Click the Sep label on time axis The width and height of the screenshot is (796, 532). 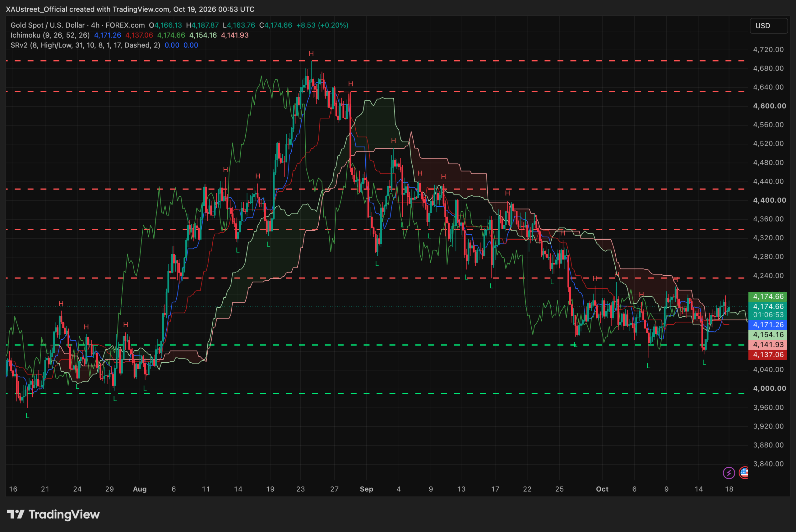pyautogui.click(x=367, y=489)
